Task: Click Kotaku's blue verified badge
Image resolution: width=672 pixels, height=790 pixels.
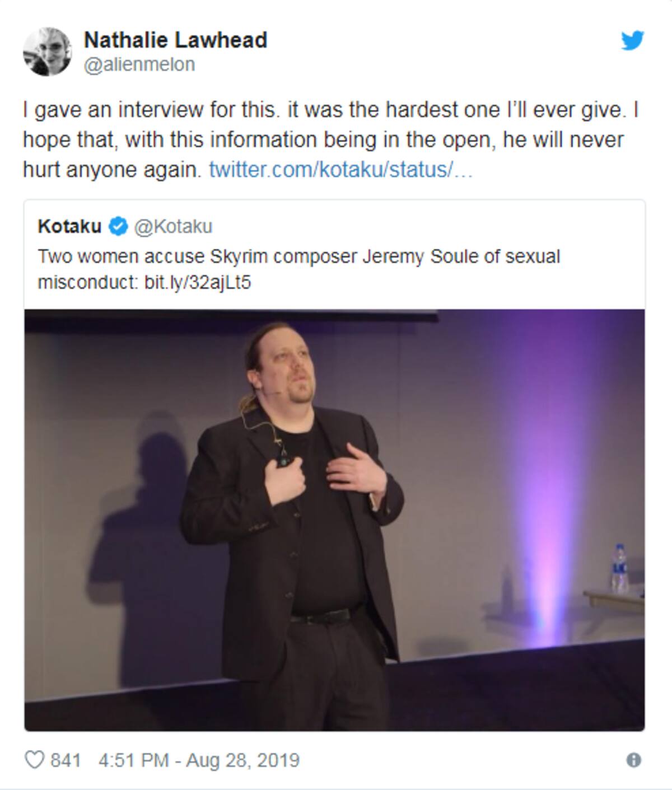Action: click(117, 227)
